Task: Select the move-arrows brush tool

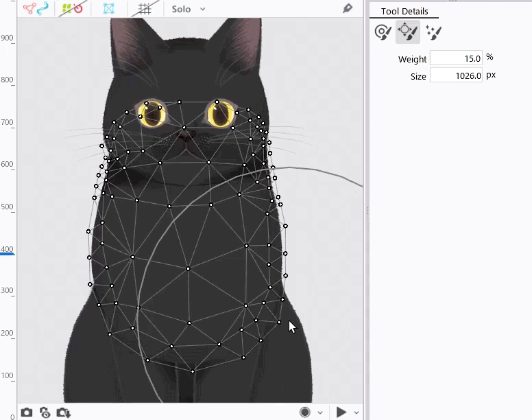Action: pyautogui.click(x=407, y=32)
